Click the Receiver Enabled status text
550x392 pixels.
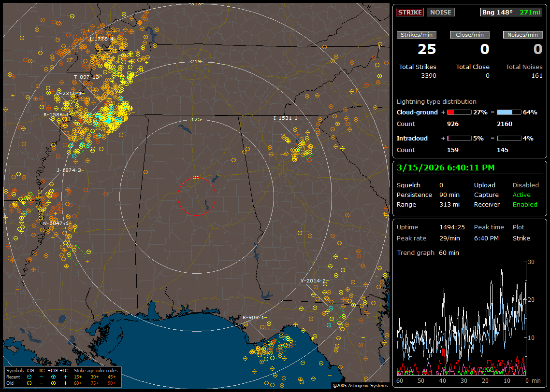[x=525, y=204]
